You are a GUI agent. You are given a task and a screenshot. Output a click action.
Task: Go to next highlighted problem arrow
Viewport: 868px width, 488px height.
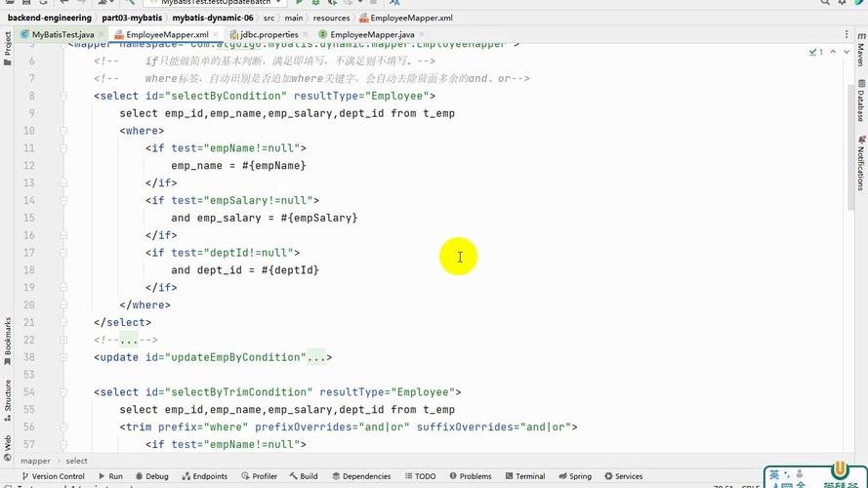point(847,52)
